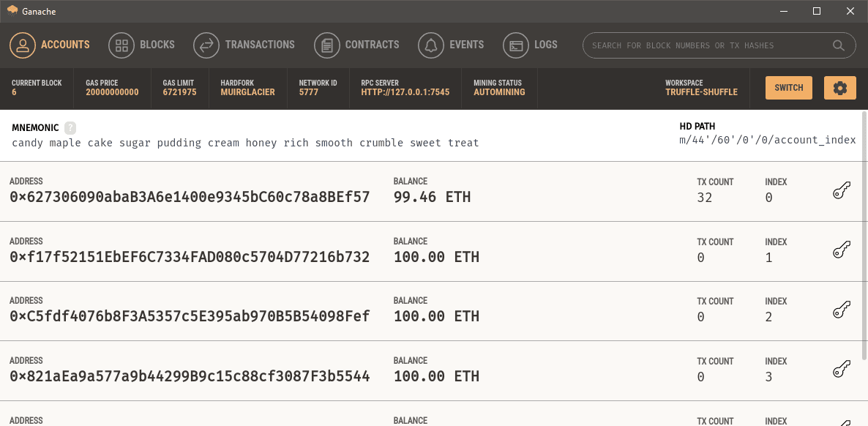
Task: Show private key for account index 0
Action: point(841,192)
